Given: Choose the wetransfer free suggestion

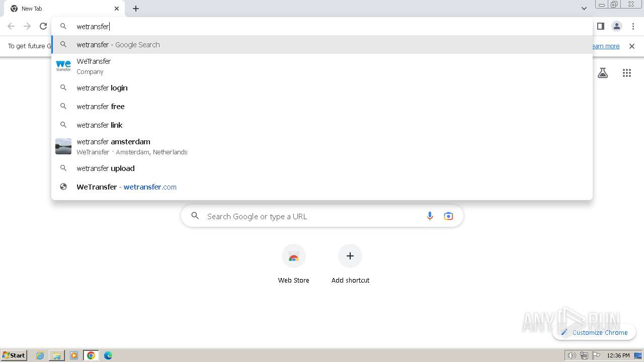Looking at the screenshot, I should point(322,107).
